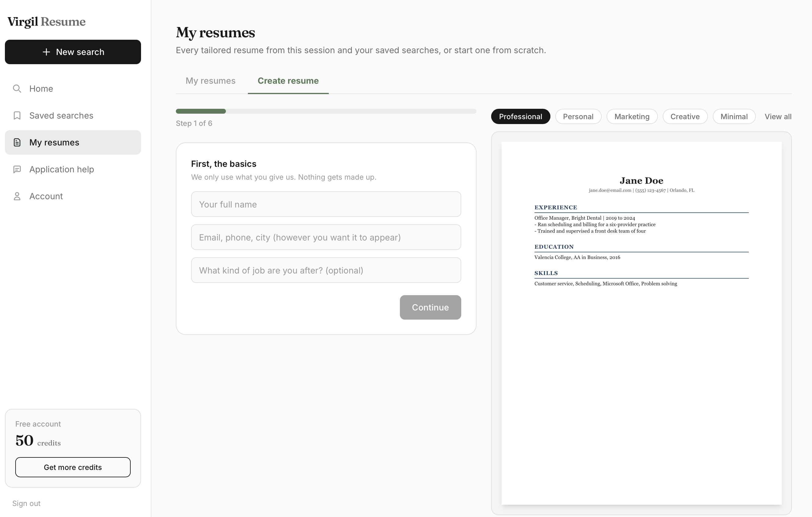Click View all templates

tap(778, 116)
